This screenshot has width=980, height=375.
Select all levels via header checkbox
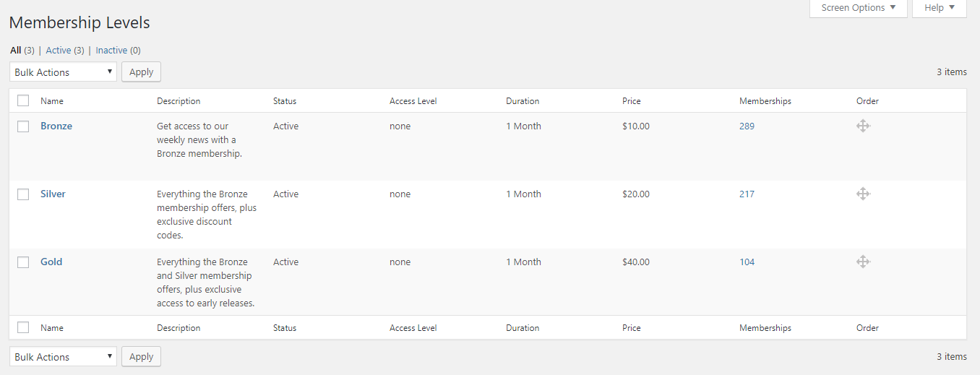pyautogui.click(x=23, y=101)
